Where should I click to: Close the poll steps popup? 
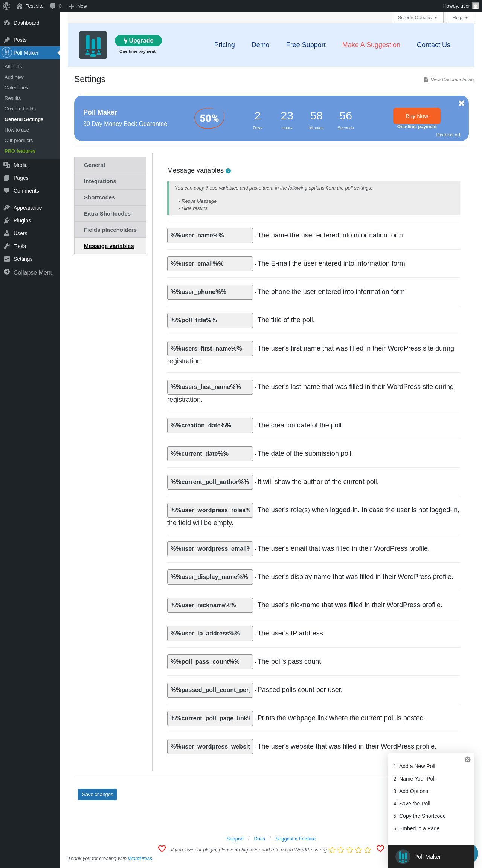tap(468, 759)
